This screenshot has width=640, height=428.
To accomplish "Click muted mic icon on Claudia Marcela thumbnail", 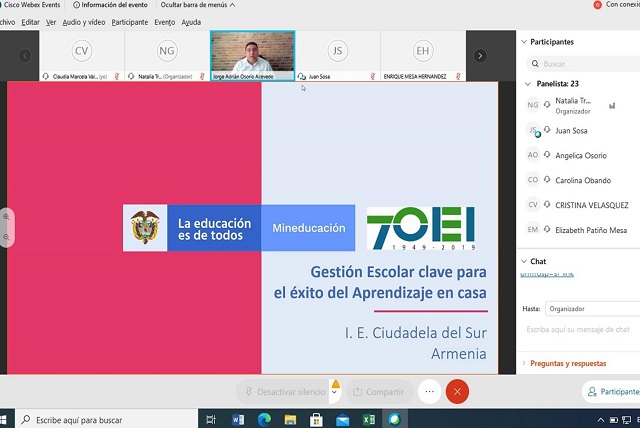I will point(117,76).
